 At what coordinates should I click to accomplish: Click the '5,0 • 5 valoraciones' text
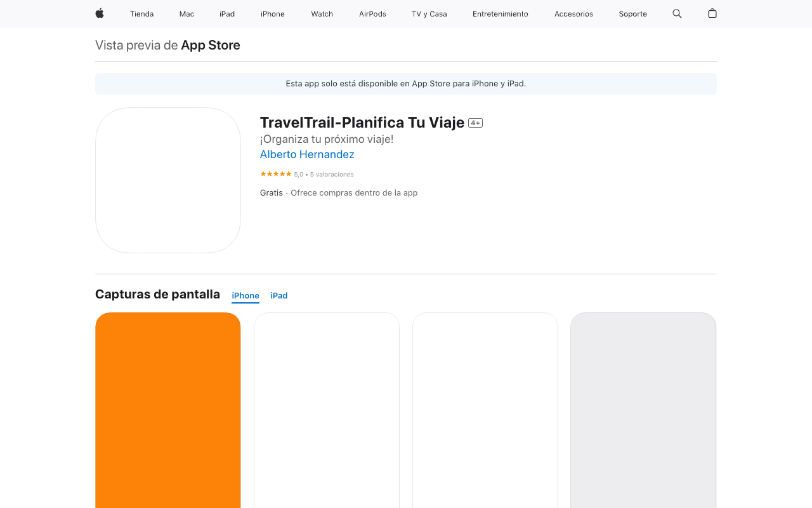[x=324, y=175]
